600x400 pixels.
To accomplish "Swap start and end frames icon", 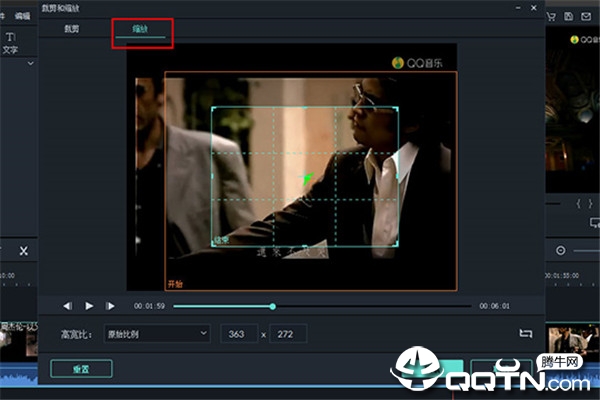I will tap(525, 333).
